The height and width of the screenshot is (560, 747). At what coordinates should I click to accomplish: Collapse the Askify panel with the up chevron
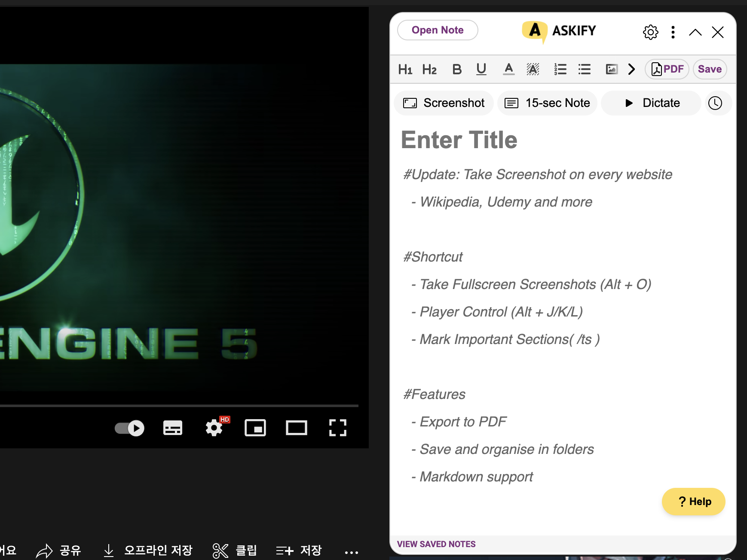click(695, 32)
